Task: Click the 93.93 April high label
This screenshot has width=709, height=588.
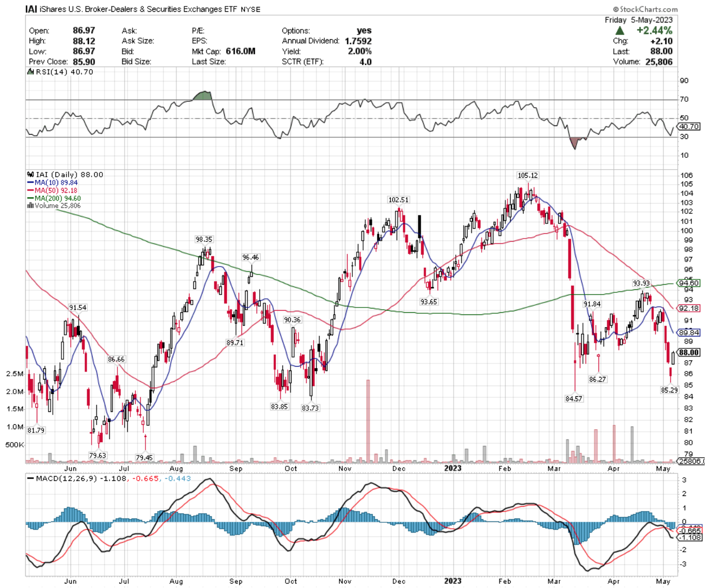Action: pyautogui.click(x=641, y=284)
